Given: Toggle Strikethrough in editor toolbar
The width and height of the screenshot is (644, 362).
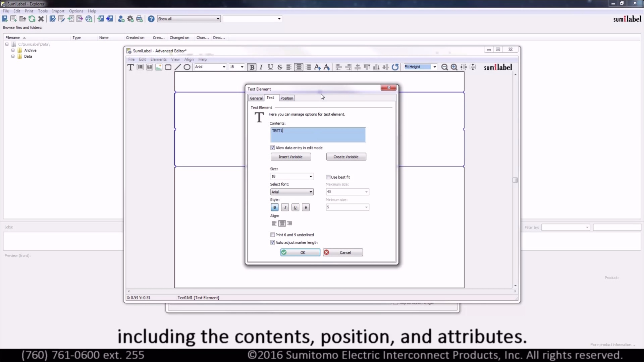Looking at the screenshot, I should click(280, 67).
